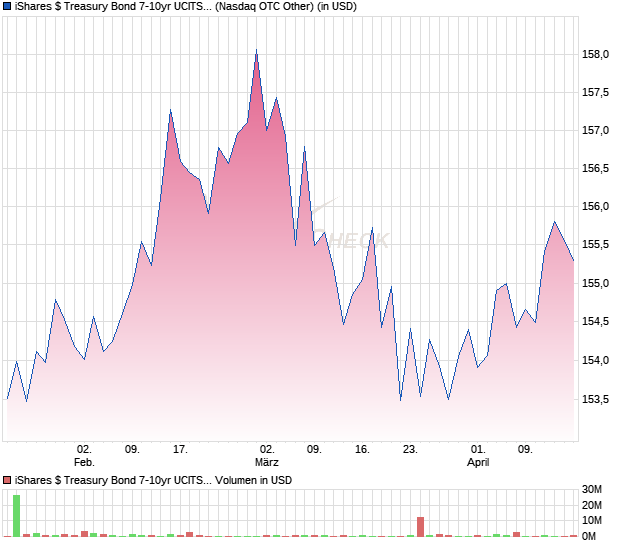Select the 01. April date label
This screenshot has height=546, width=620.
tap(478, 456)
